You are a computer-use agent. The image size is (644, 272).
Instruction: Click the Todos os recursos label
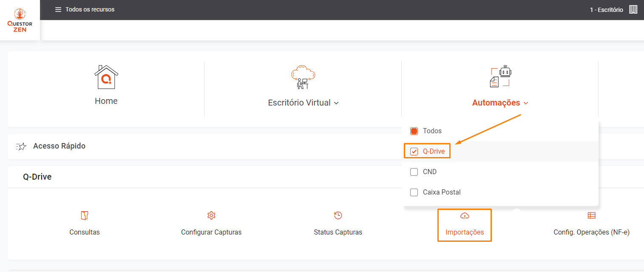coord(90,9)
